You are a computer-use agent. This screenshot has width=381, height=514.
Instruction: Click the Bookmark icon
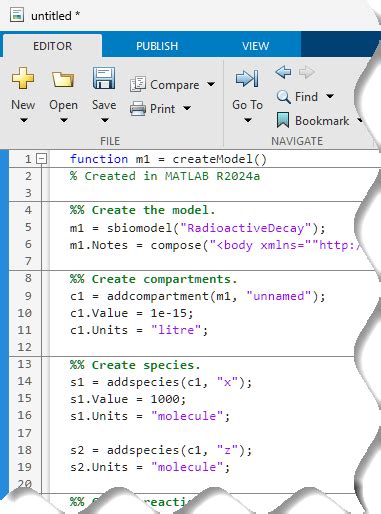(283, 120)
